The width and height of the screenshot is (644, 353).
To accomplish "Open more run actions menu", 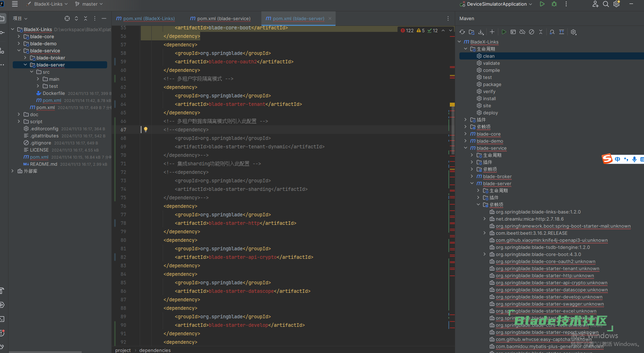I will click(566, 4).
